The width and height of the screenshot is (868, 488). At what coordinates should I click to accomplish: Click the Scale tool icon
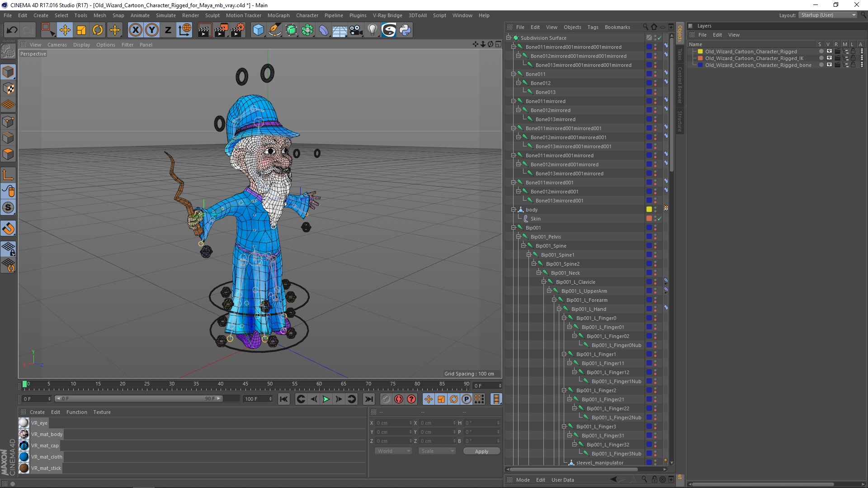[81, 30]
